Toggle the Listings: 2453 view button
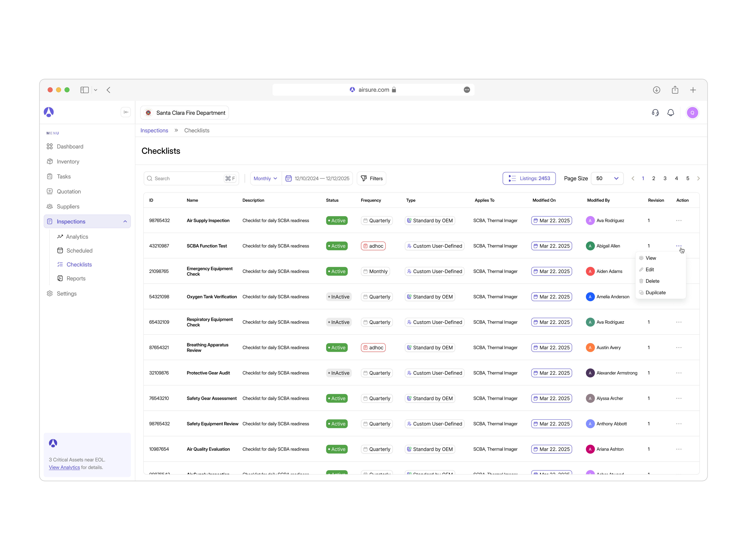Viewport: 747px width, 560px height. pos(529,178)
